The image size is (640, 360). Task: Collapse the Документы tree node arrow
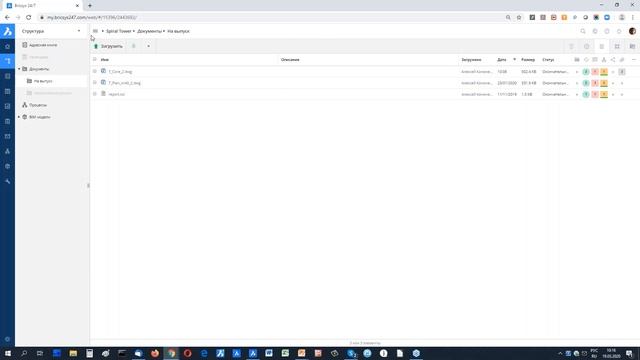[19, 69]
